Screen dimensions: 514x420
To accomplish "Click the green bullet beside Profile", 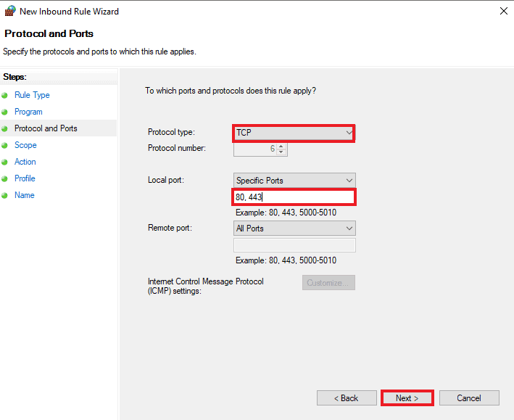I will [x=4, y=179].
